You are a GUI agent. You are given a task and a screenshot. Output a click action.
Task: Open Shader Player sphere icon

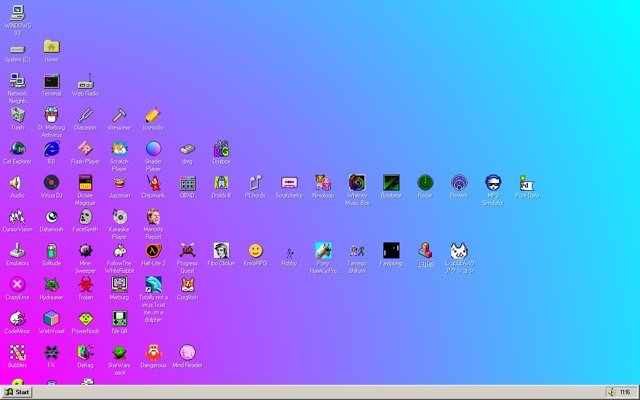click(x=153, y=149)
